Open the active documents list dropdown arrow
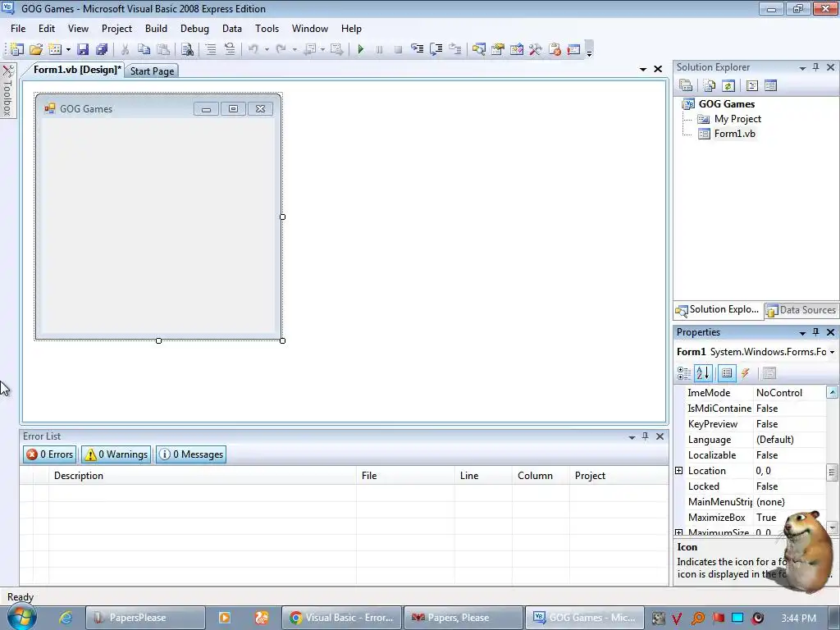The height and width of the screenshot is (630, 840). pos(643,70)
